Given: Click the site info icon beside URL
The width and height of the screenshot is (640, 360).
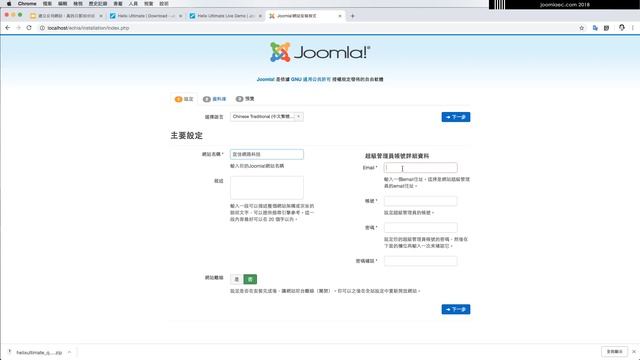Looking at the screenshot, I should point(42,28).
